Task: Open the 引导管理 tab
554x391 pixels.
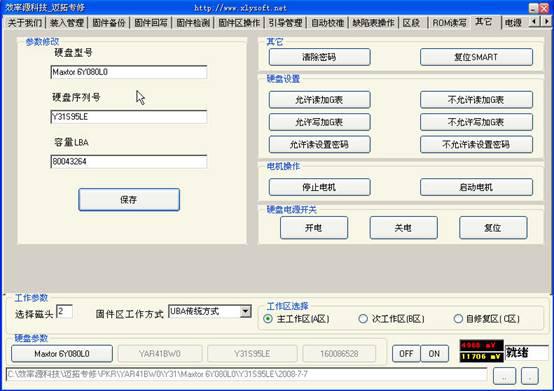Action: coord(285,23)
